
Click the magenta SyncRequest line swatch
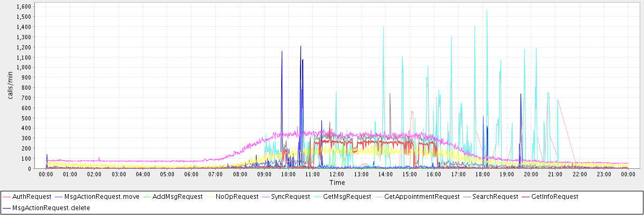click(265, 197)
